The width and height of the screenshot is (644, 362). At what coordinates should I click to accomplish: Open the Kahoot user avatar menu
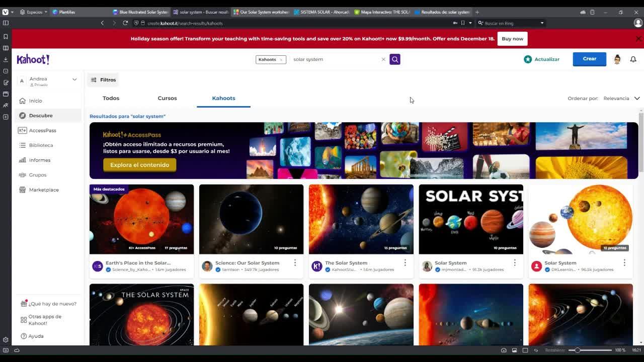pos(617,59)
